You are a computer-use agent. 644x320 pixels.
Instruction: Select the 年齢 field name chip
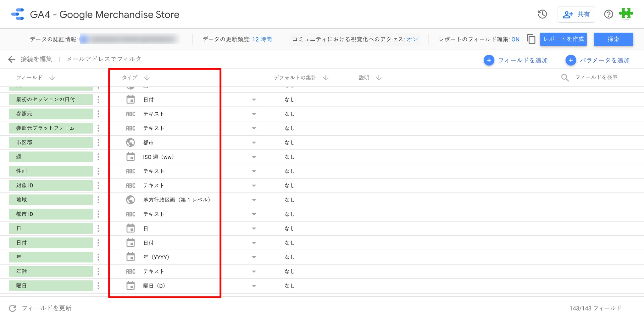click(51, 271)
